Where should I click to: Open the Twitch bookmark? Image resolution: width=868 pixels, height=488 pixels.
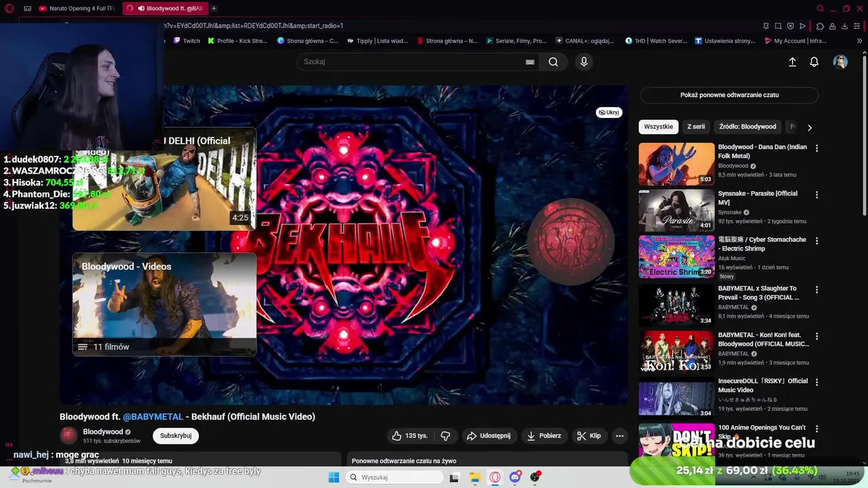(x=187, y=41)
